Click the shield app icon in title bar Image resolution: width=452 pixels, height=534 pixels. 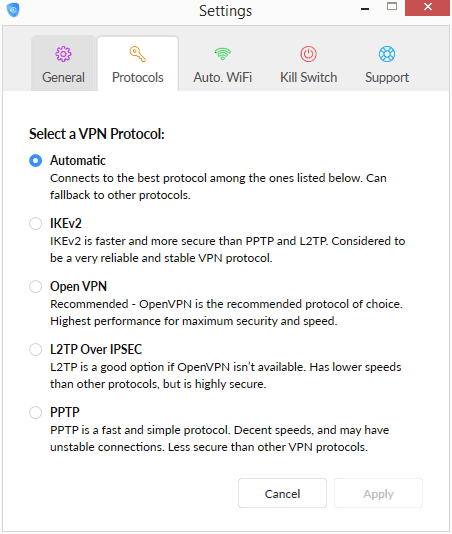point(13,10)
